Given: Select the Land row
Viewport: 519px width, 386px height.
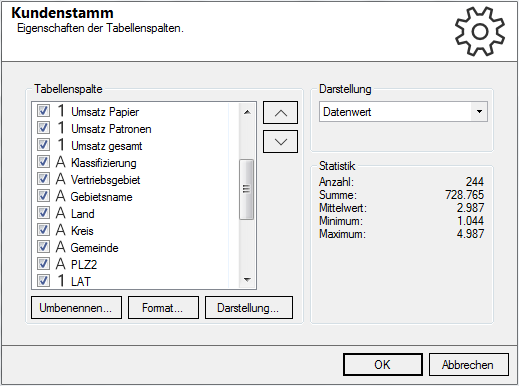Looking at the screenshot, I should pyautogui.click(x=133, y=213).
